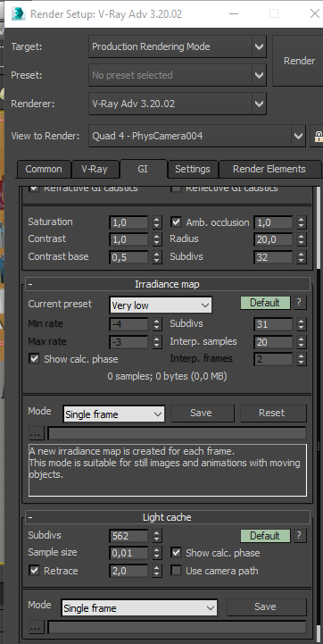The width and height of the screenshot is (323, 644).
Task: Close the Render Setup window
Action: (x=314, y=13)
